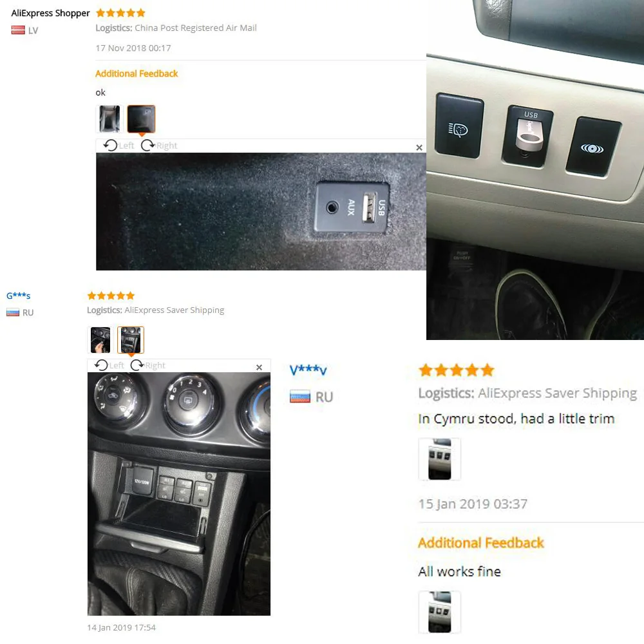Rotate G***s review photo right

pos(148,365)
